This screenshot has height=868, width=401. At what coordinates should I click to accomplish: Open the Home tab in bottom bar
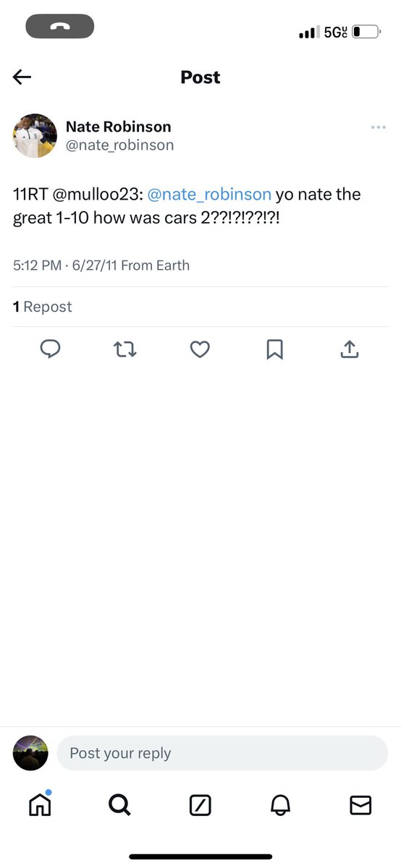pos(40,804)
